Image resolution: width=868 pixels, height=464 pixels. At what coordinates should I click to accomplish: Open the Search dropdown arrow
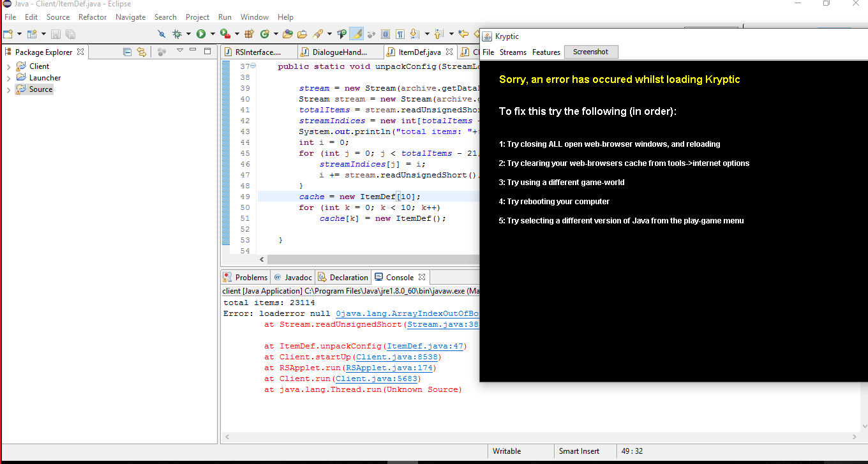pos(329,33)
